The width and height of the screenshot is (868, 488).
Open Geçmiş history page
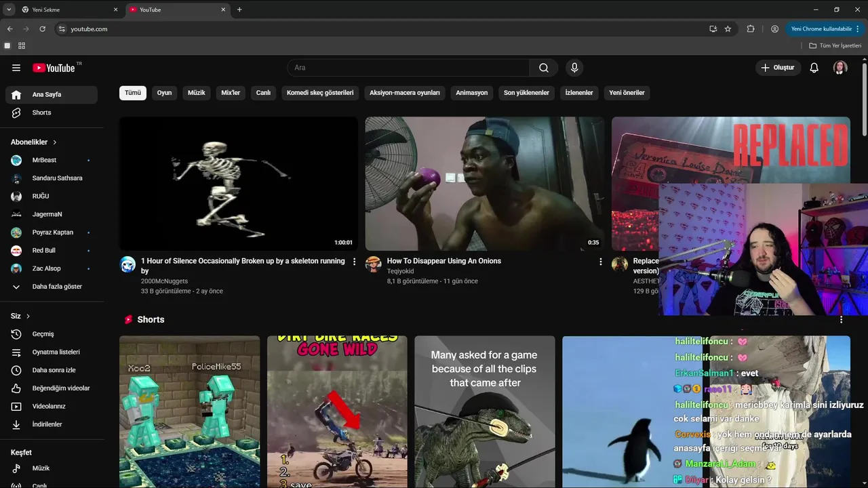click(52, 334)
